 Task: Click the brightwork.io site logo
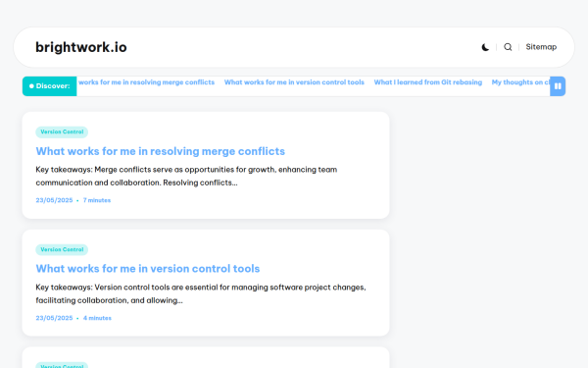pos(81,47)
